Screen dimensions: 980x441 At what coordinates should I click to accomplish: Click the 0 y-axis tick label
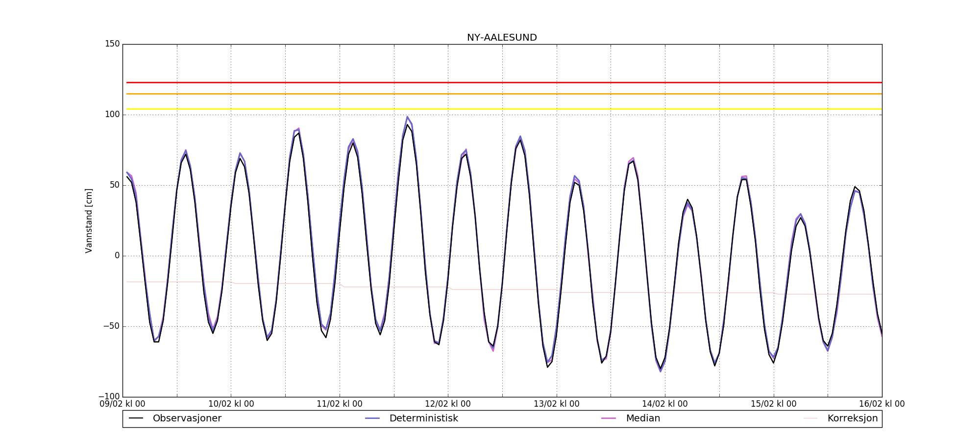point(117,256)
